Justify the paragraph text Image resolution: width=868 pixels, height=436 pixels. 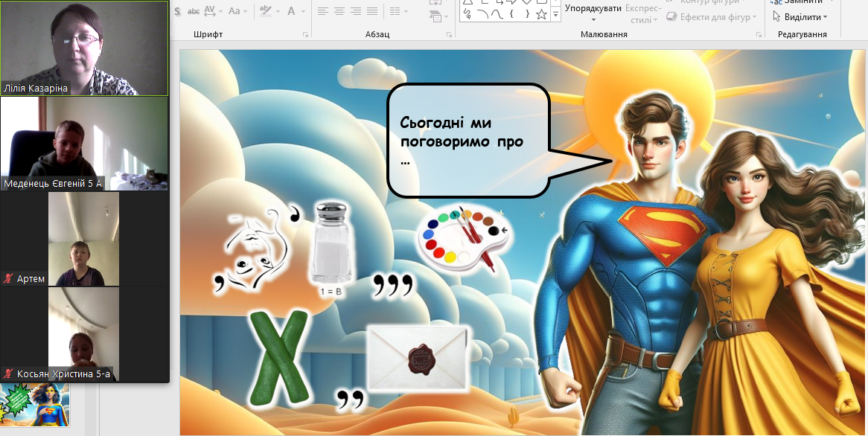(x=372, y=11)
